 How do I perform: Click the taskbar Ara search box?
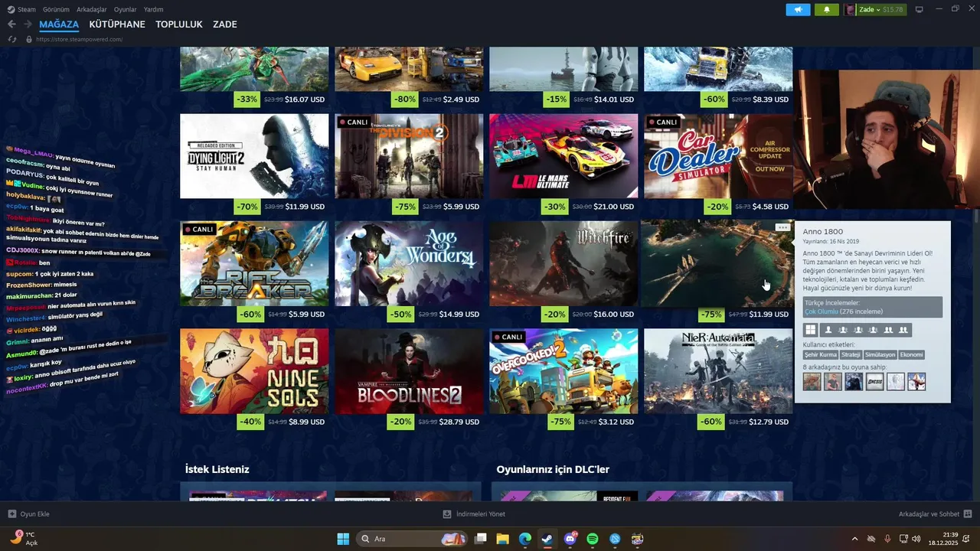click(412, 539)
